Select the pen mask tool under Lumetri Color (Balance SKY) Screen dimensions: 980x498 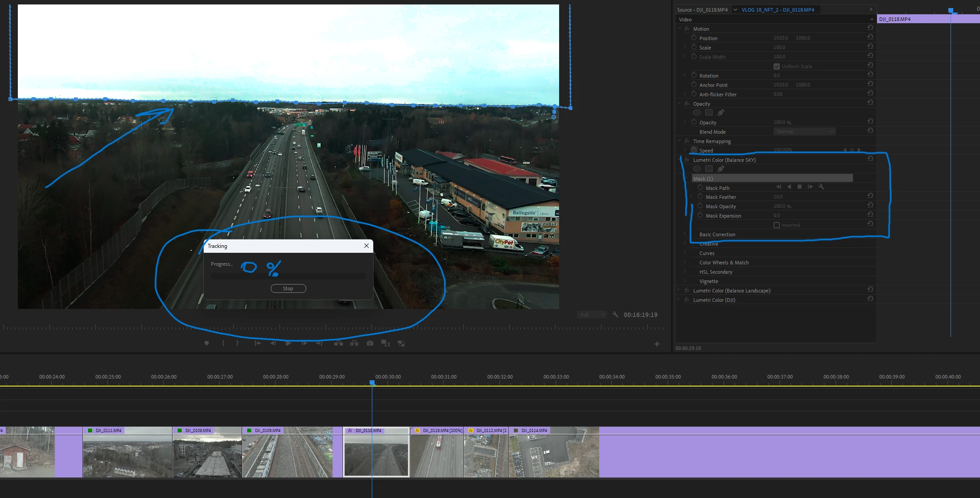coord(721,169)
